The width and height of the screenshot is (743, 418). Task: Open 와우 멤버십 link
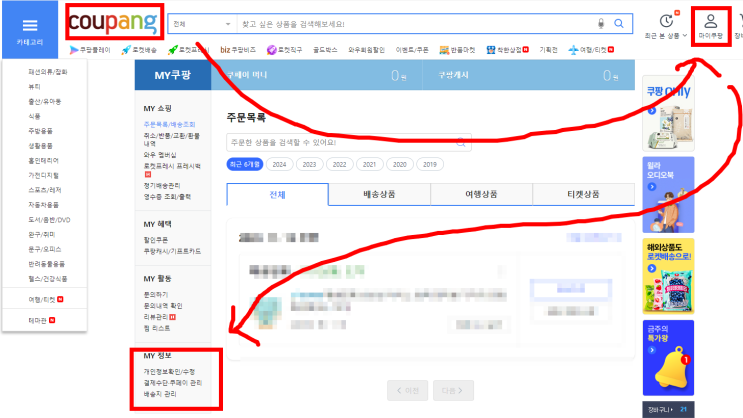(160, 155)
